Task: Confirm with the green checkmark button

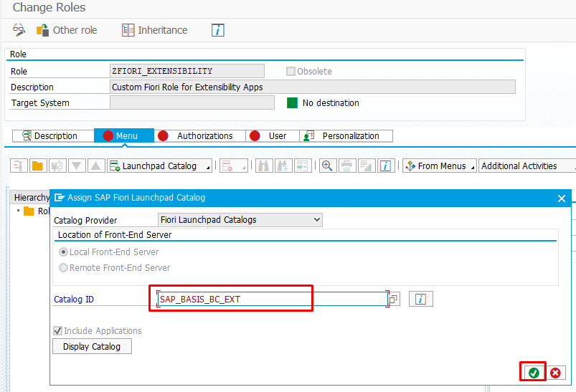Action: point(534,373)
